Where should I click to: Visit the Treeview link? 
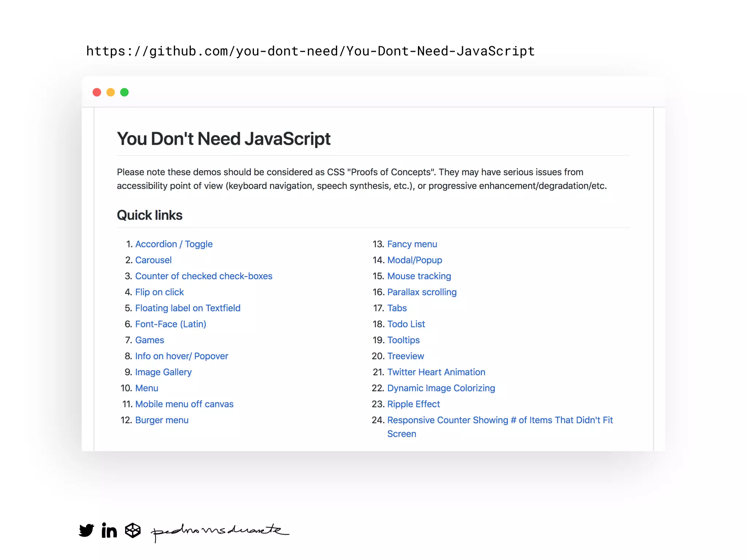click(406, 356)
